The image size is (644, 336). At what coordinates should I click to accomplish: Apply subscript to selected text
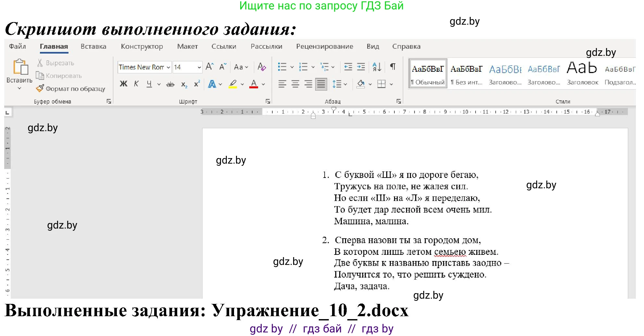click(x=184, y=84)
